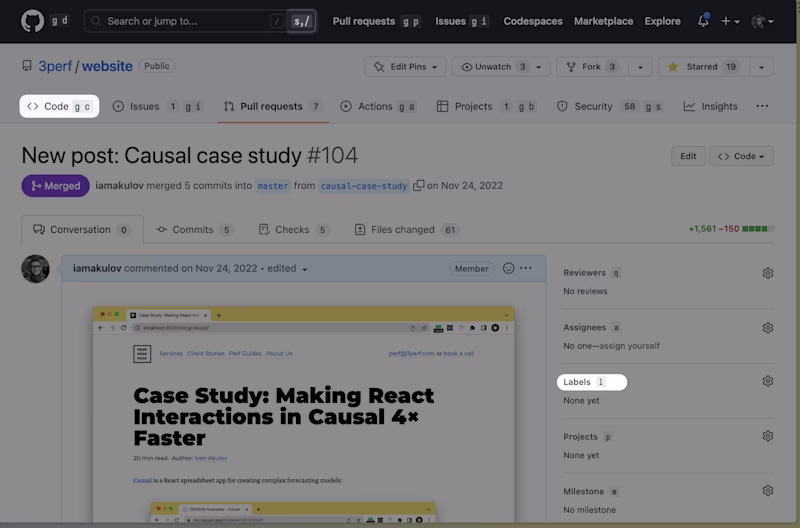The height and width of the screenshot is (528, 800).
Task: Open the Reviewers settings gear
Action: [767, 273]
